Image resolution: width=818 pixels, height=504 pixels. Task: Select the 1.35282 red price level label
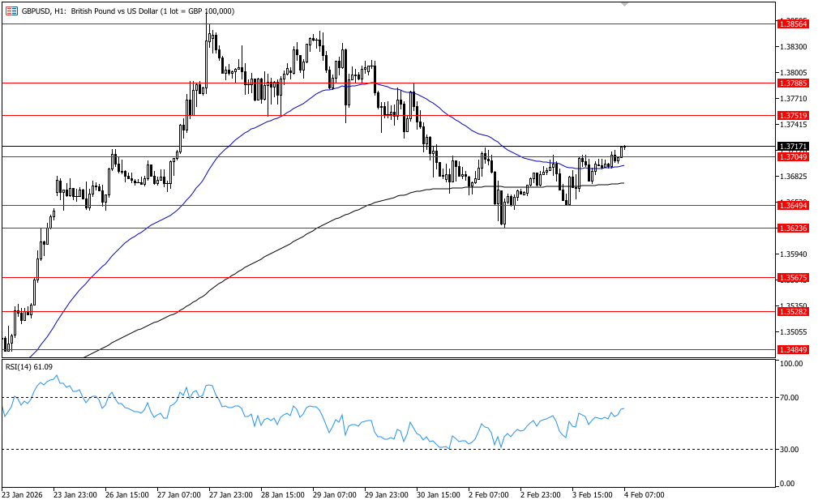click(x=792, y=311)
